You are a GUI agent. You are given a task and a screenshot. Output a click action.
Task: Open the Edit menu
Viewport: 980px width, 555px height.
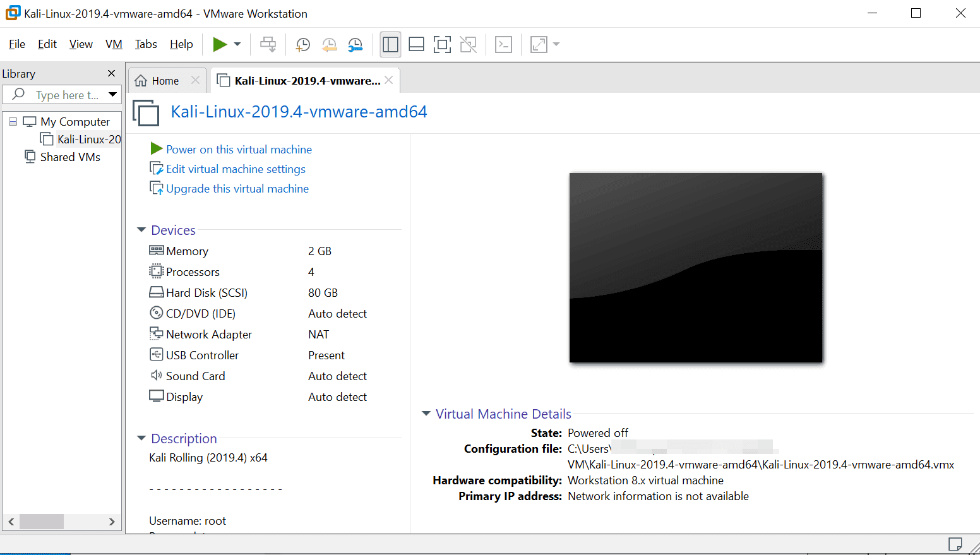coord(47,44)
